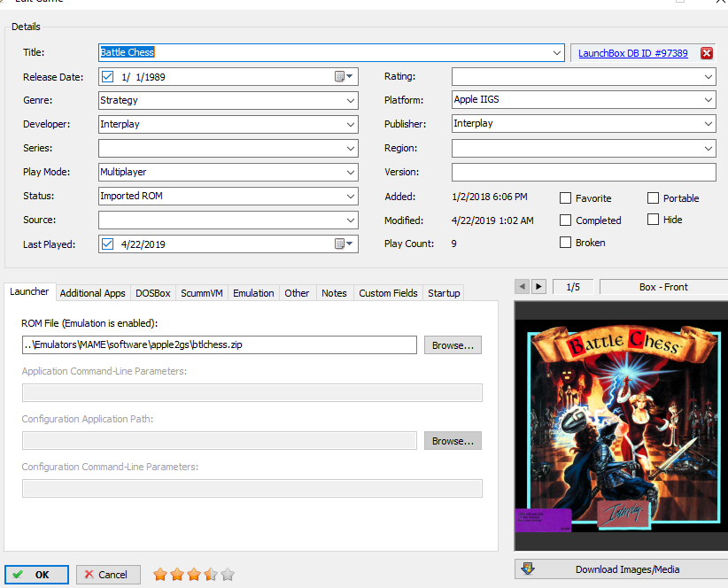Click OK to save changes
The image size is (728, 588).
coord(36,575)
